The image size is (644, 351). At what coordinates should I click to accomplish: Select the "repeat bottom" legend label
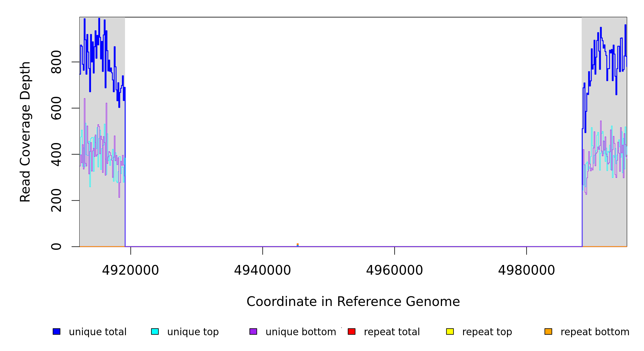tap(595, 332)
